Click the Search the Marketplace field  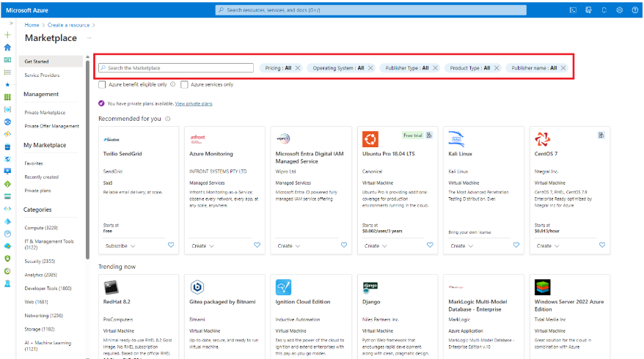(x=176, y=67)
